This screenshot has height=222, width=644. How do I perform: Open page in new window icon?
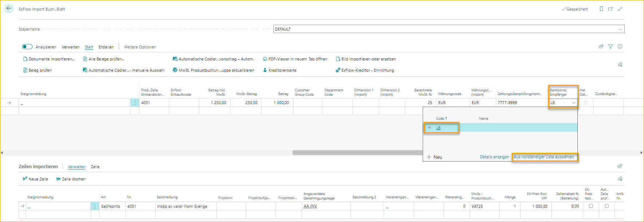(x=611, y=9)
